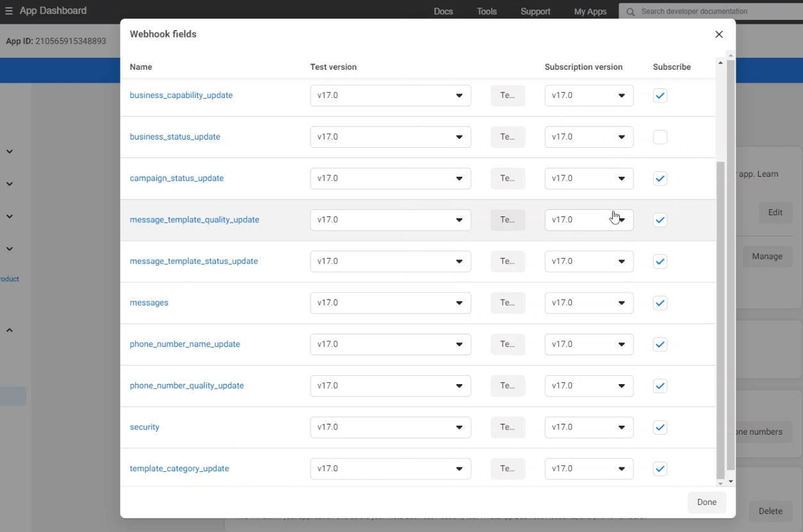Open the business_capability_update webhook link
803x532 pixels.
coord(181,95)
